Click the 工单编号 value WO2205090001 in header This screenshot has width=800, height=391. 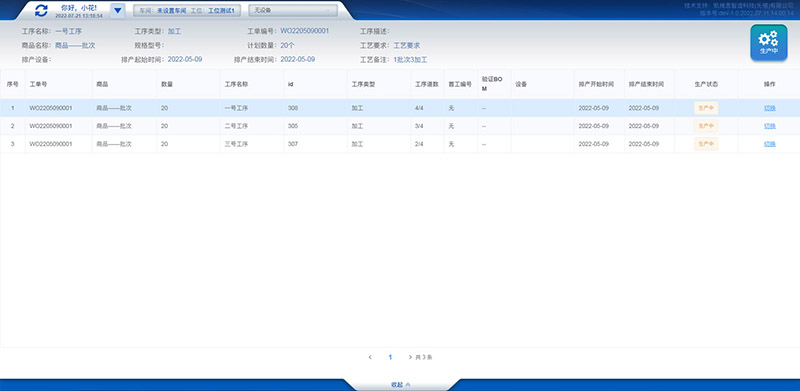click(305, 31)
